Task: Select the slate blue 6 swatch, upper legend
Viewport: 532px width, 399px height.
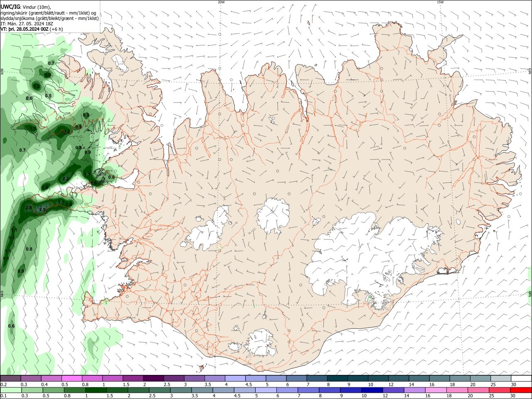Action: pyautogui.click(x=296, y=378)
